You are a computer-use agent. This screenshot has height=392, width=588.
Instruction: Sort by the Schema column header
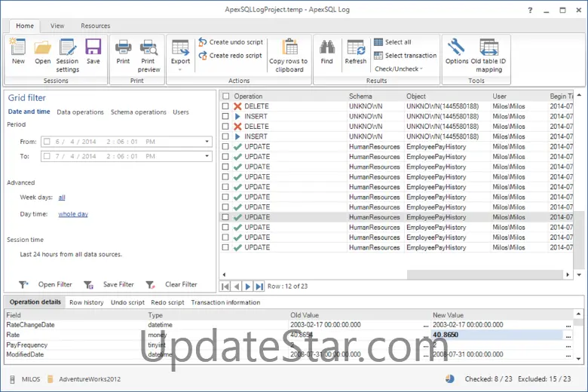coord(375,96)
